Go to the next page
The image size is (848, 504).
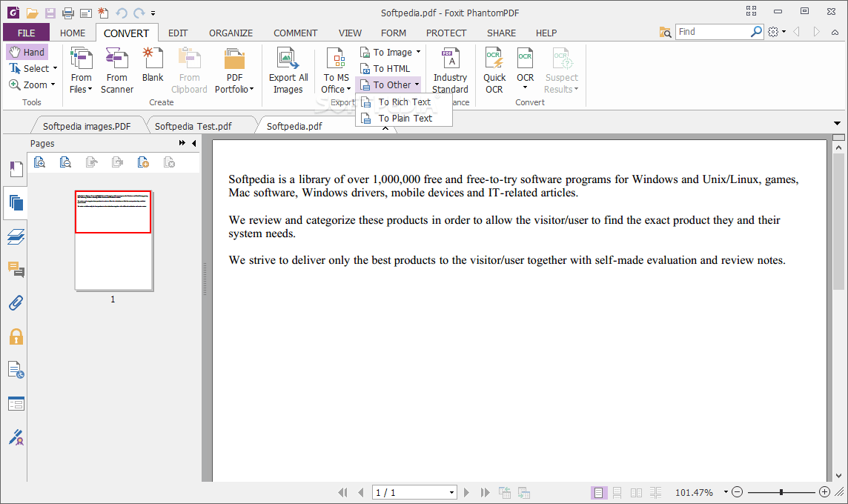point(466,493)
